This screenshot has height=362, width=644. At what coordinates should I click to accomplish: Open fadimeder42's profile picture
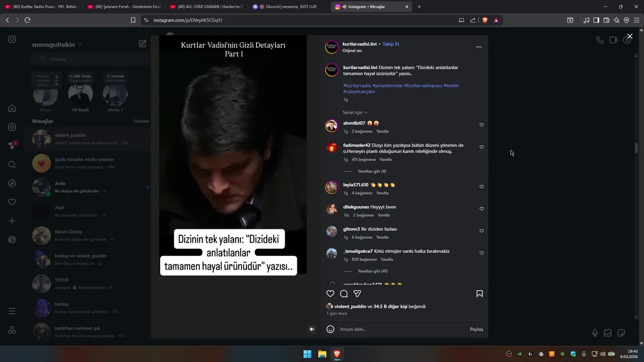pyautogui.click(x=332, y=148)
